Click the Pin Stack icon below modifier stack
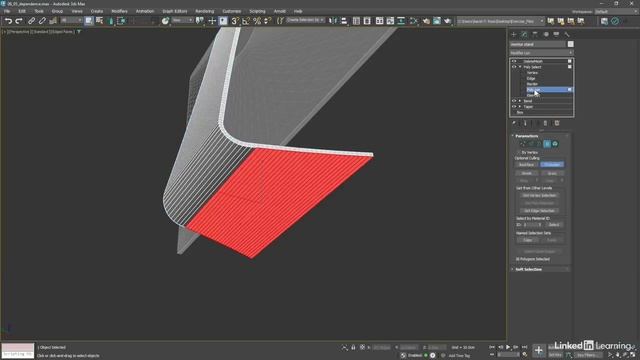Viewport: 640px width, 360px height. point(514,123)
